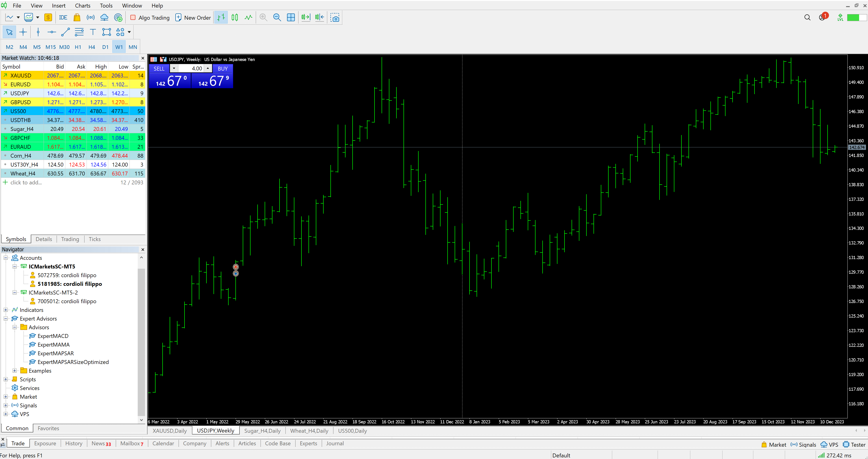Open Tester in status bar
The height and width of the screenshot is (459, 868).
pos(855,445)
